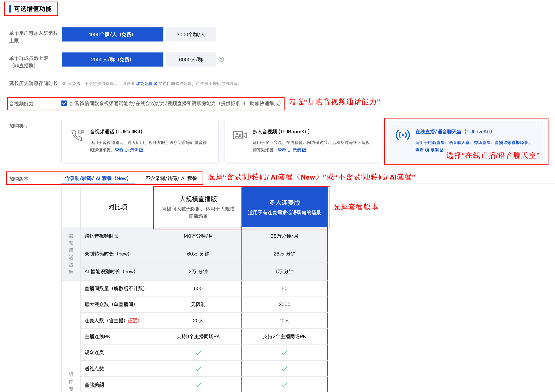555x392 pixels.
Task: Select 1000个群/人（免费） option
Action: tap(113, 34)
